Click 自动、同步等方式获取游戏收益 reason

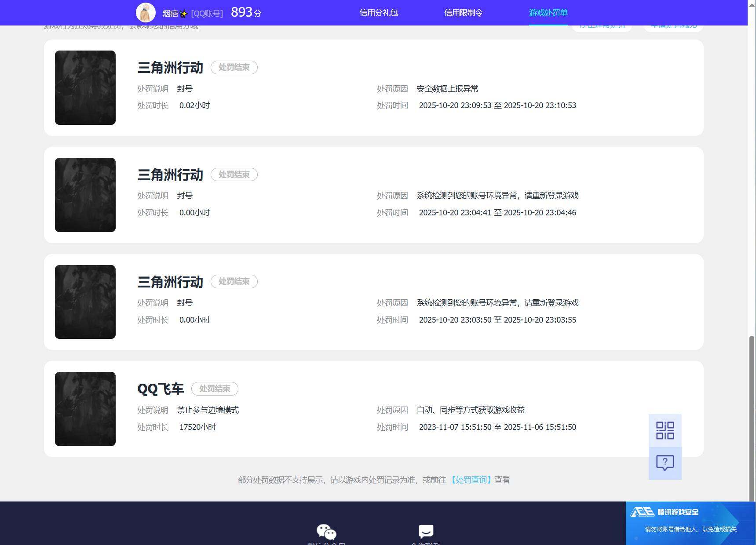coord(471,410)
